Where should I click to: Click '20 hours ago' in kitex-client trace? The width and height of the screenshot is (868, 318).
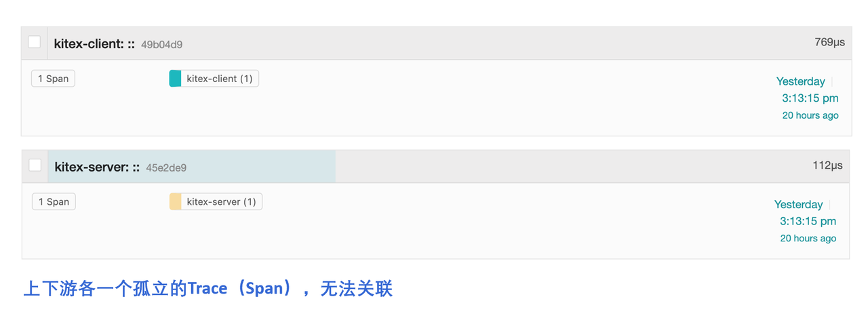[x=810, y=115]
